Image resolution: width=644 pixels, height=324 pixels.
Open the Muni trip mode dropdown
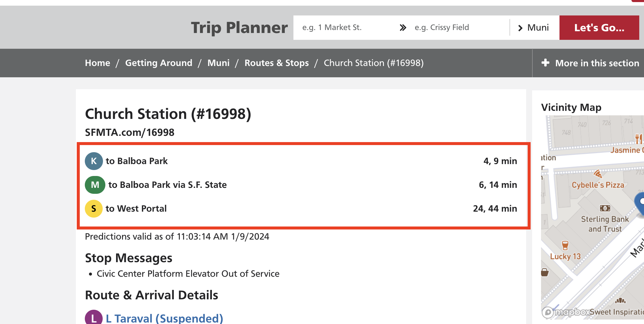tap(534, 28)
